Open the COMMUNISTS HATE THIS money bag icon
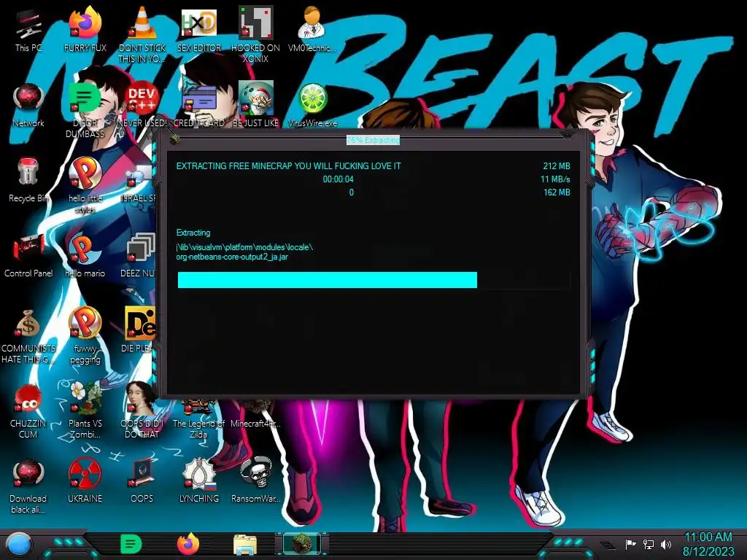 [x=28, y=324]
